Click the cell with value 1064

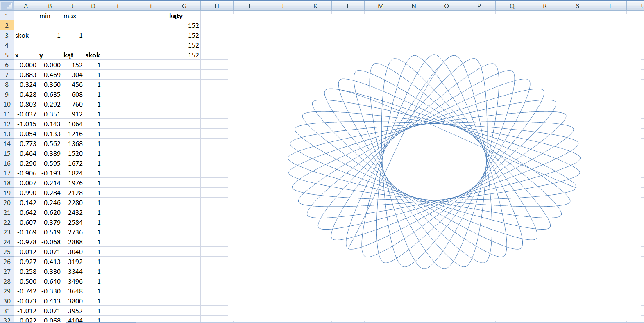tap(73, 124)
